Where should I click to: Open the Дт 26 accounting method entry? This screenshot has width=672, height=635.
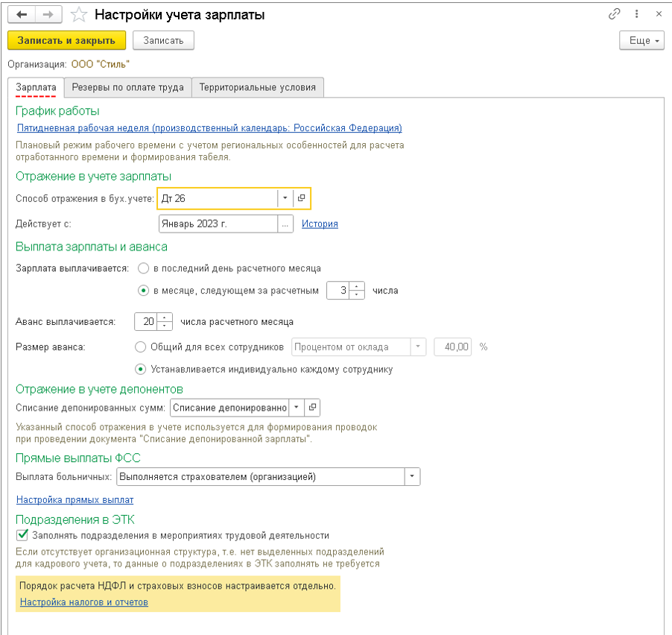tap(301, 198)
